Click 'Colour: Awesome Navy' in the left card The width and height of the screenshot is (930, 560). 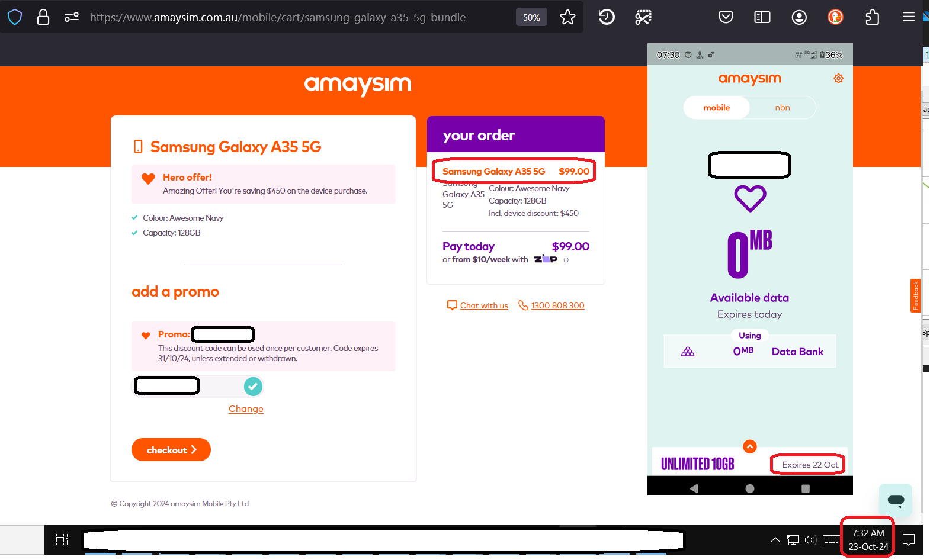tap(183, 218)
